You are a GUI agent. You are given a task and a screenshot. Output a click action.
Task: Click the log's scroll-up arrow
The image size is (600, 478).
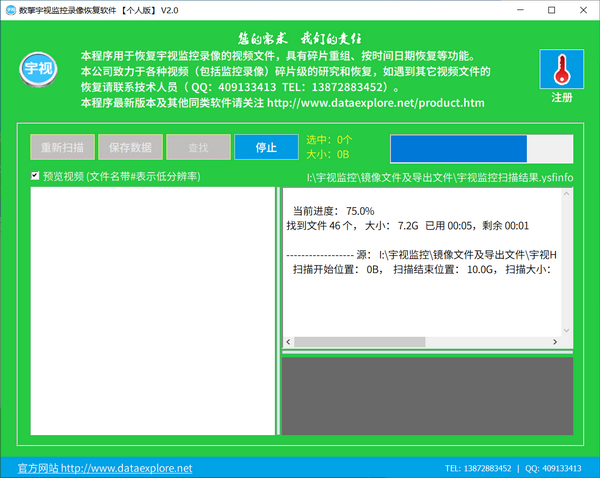click(566, 195)
